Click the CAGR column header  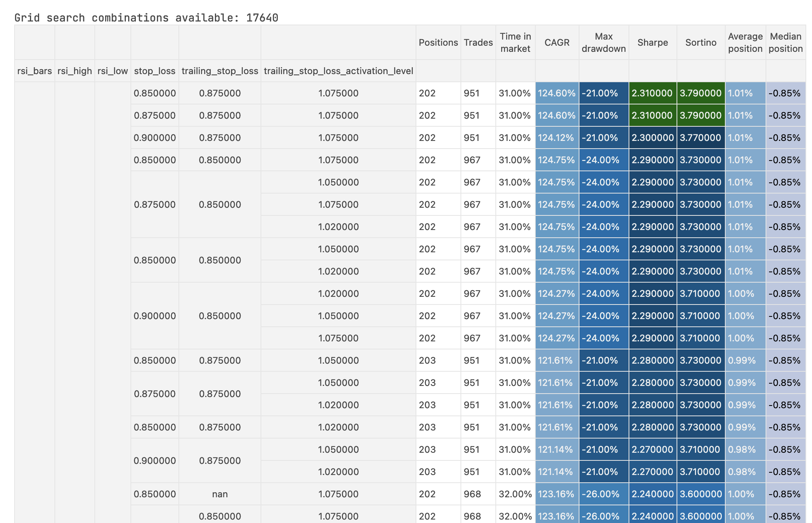557,43
